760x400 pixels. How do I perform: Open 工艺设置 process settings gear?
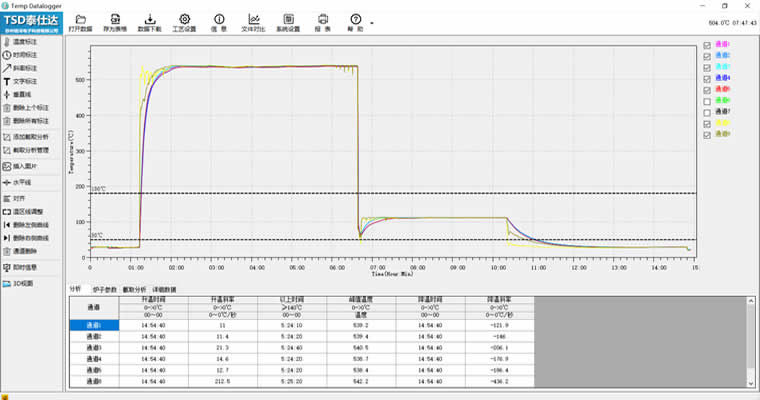tap(184, 22)
